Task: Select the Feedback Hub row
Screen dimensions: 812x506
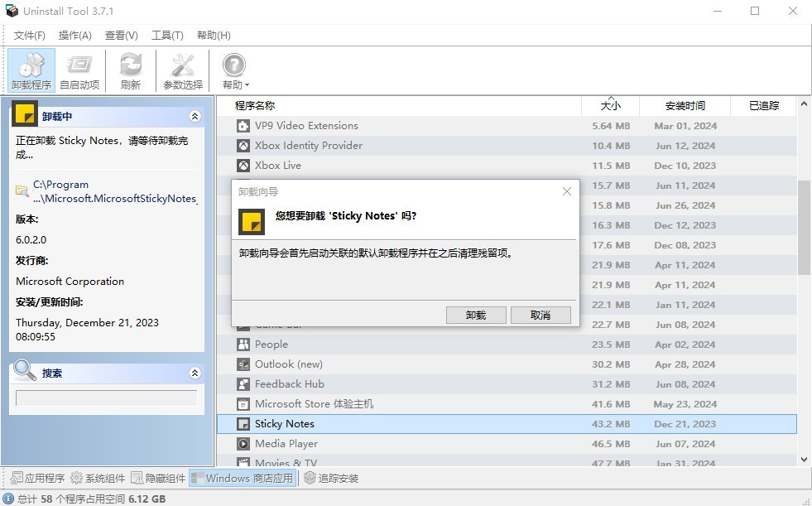Action: point(507,384)
